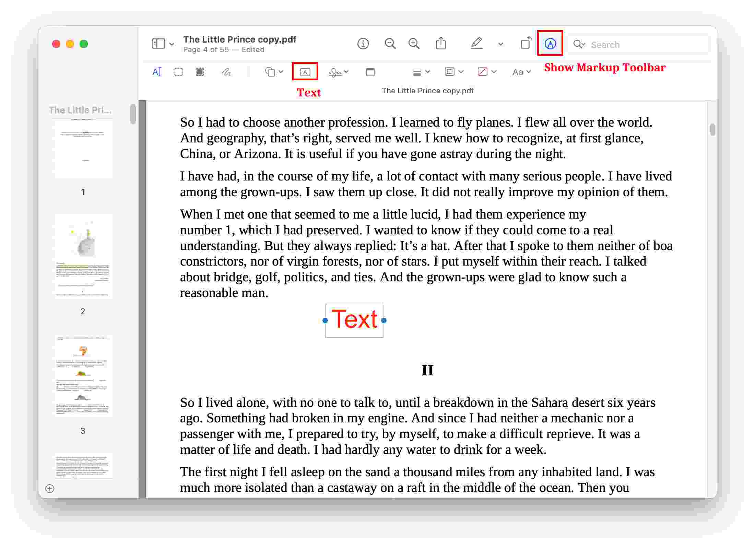Image resolution: width=756 pixels, height=549 pixels.
Task: Open the highlight color chevron menu
Action: [x=500, y=44]
